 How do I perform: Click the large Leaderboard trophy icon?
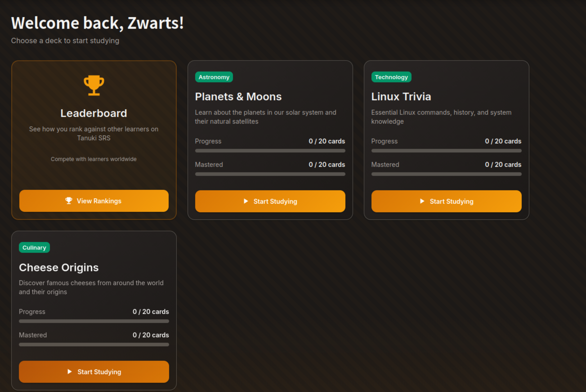pyautogui.click(x=94, y=85)
